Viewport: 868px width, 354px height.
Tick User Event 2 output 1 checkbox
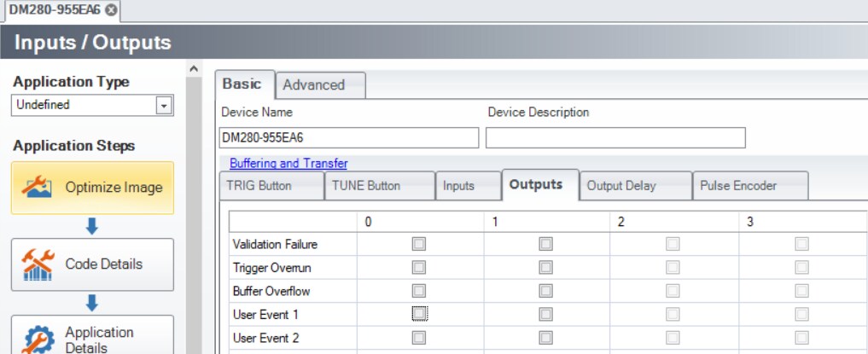point(546,338)
